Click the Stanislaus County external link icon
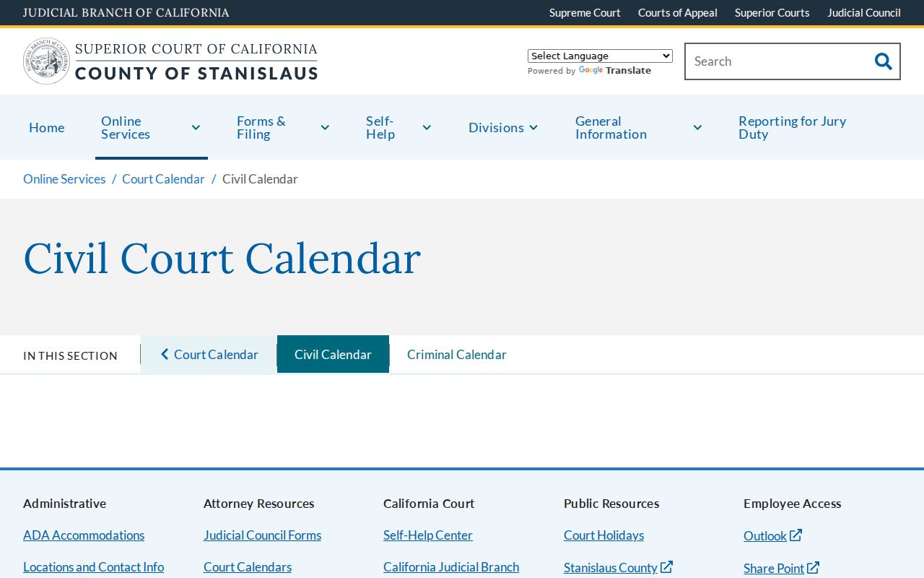 (x=666, y=567)
